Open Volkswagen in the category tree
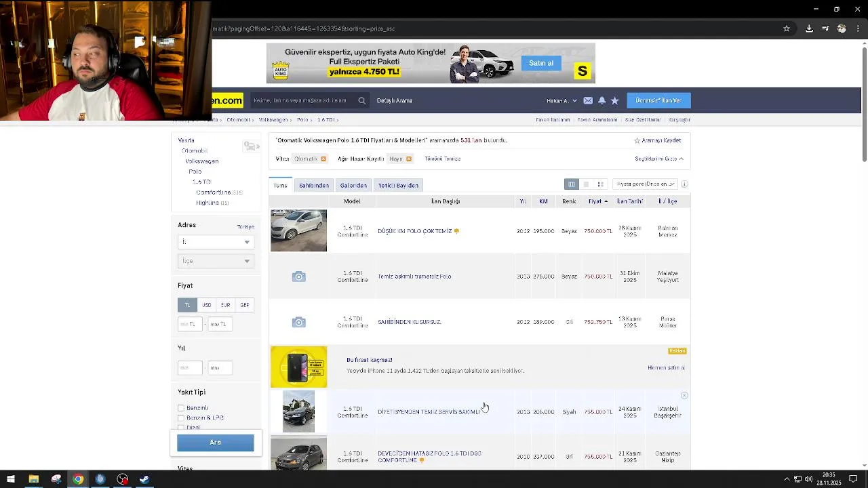This screenshot has width=868, height=488. click(x=202, y=161)
